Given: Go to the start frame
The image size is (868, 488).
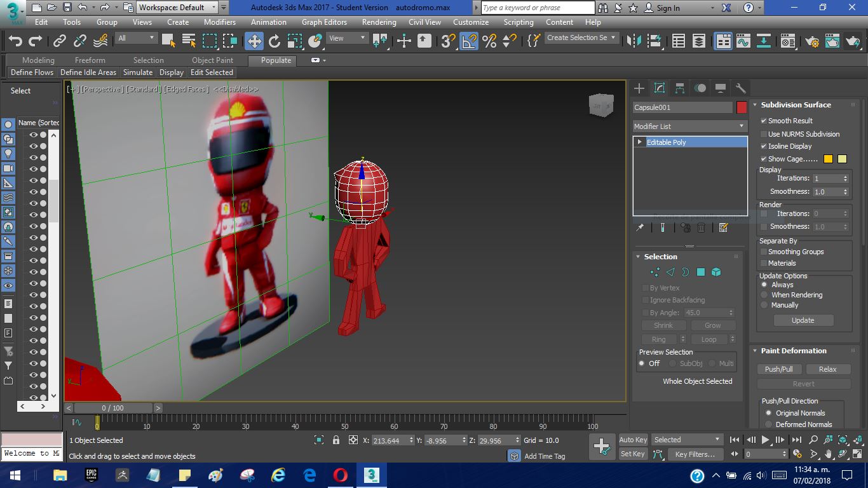Looking at the screenshot, I should (735, 440).
